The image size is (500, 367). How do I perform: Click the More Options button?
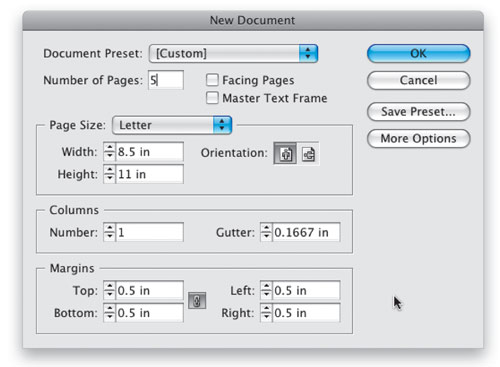(x=419, y=138)
